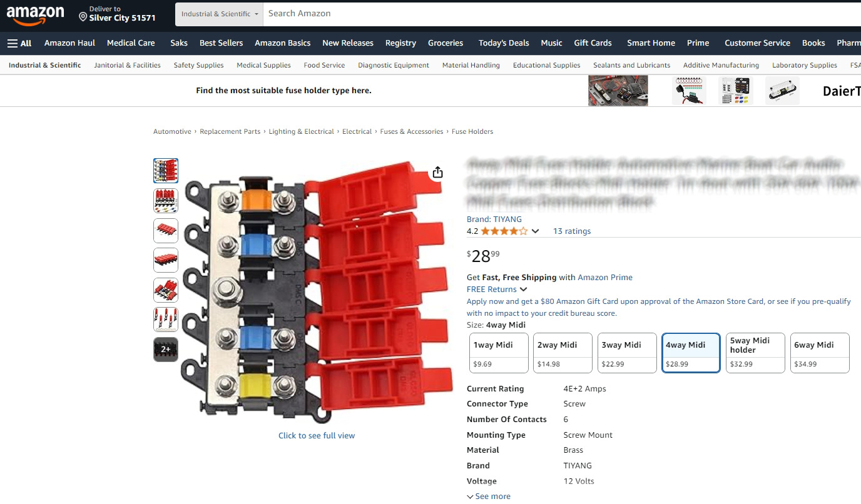The width and height of the screenshot is (861, 504).
Task: Open Fuse Holders breadcrumb link
Action: [472, 132]
